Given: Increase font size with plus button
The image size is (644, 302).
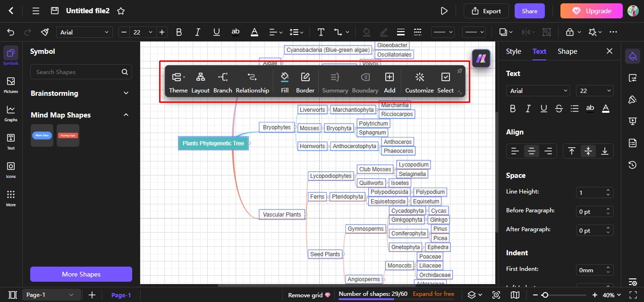Looking at the screenshot, I should [x=162, y=32].
